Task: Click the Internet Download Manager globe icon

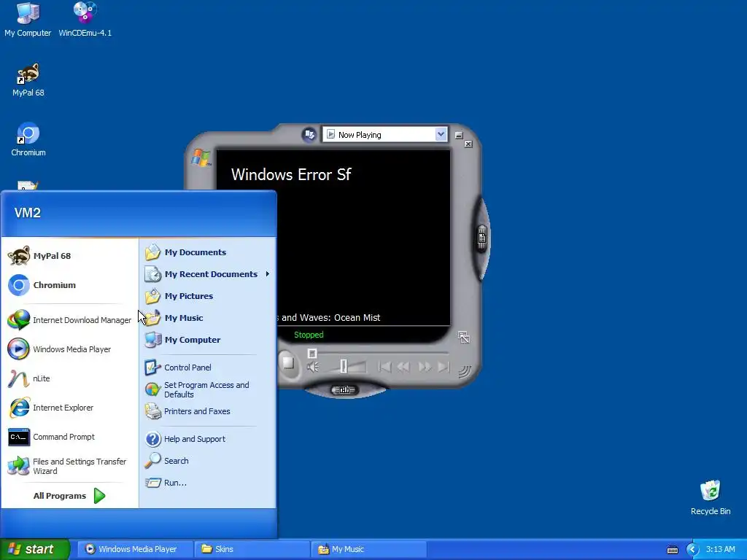Action: coord(19,320)
